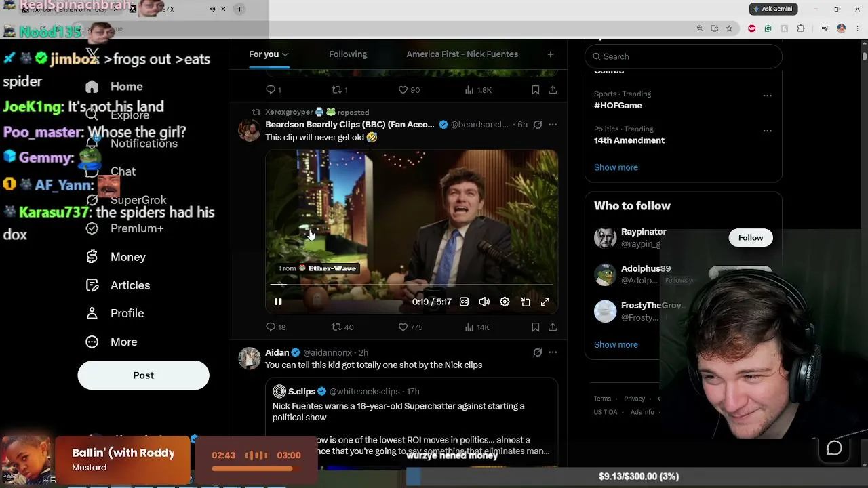Image resolution: width=868 pixels, height=488 pixels.
Task: Open the 14th Amendment trending topic
Action: 629,140
